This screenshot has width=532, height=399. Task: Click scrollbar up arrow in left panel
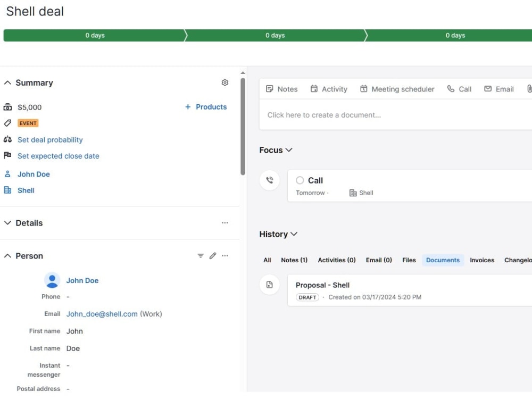click(243, 72)
